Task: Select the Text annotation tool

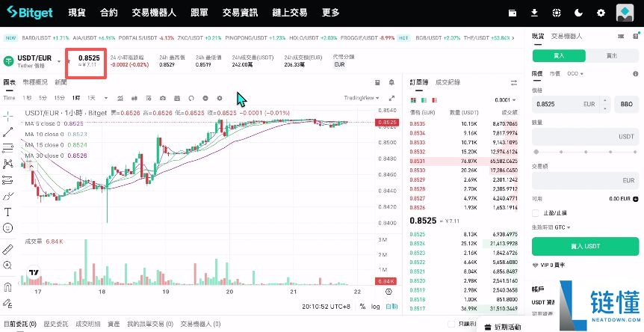Action: [7, 212]
